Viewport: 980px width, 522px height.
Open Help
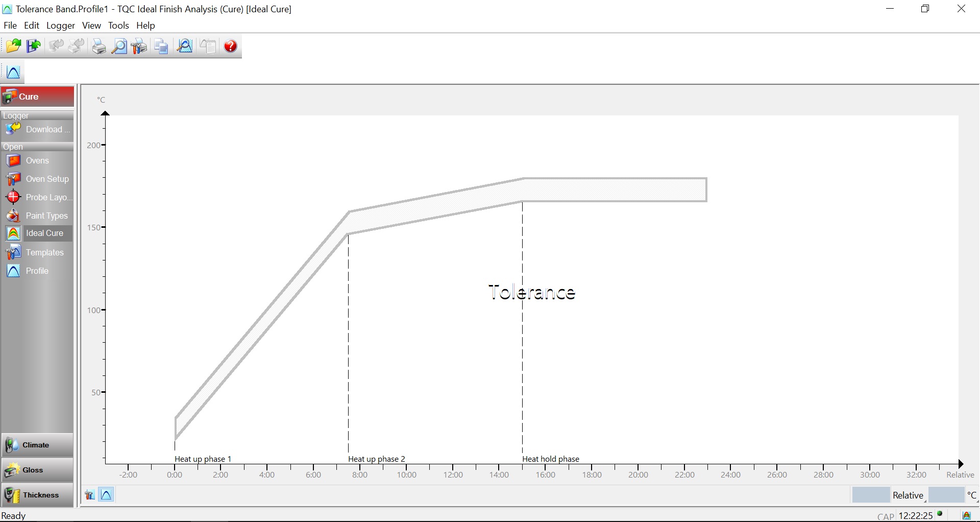click(x=230, y=46)
